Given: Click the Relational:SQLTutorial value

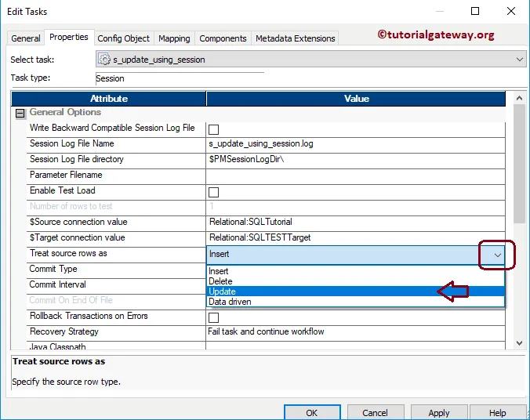Looking at the screenshot, I should (356, 222).
